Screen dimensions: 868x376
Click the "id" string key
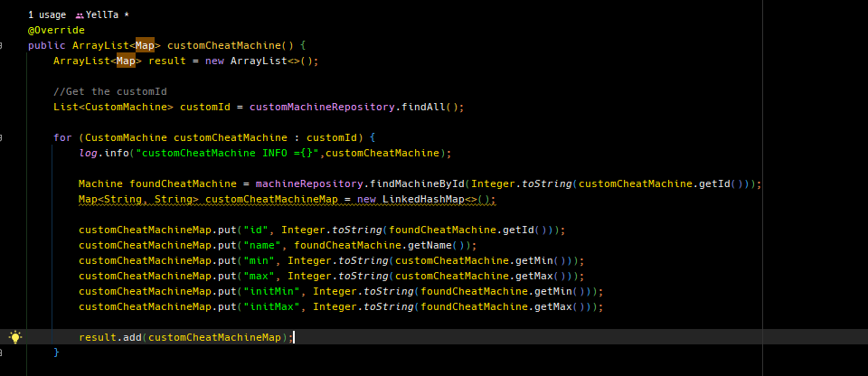(x=256, y=230)
